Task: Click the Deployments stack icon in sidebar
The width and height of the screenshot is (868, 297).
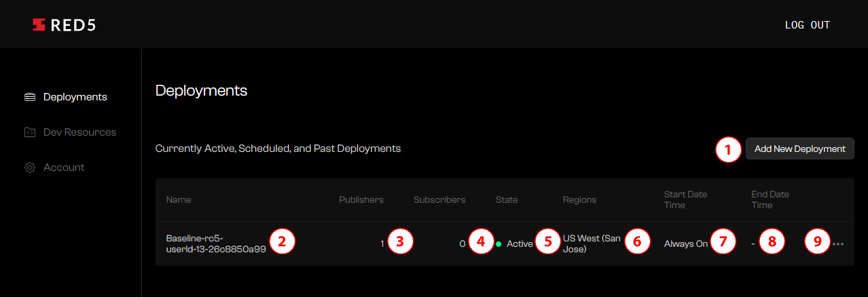Action: point(30,97)
